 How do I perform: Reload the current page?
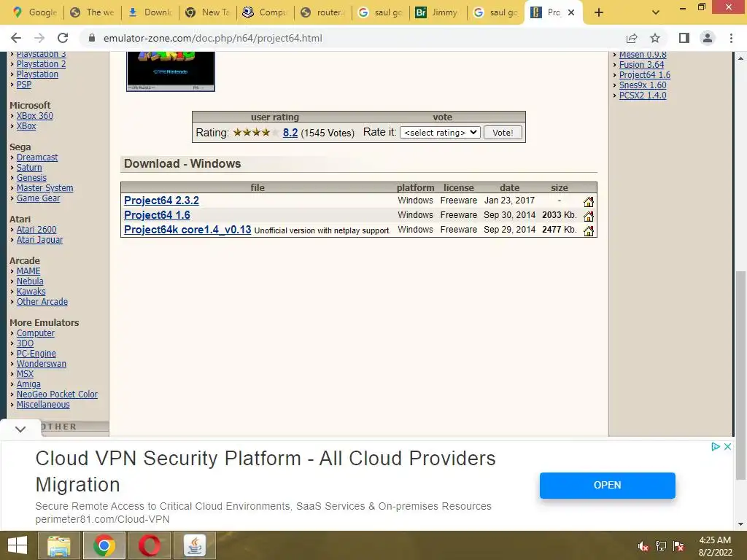(63, 38)
